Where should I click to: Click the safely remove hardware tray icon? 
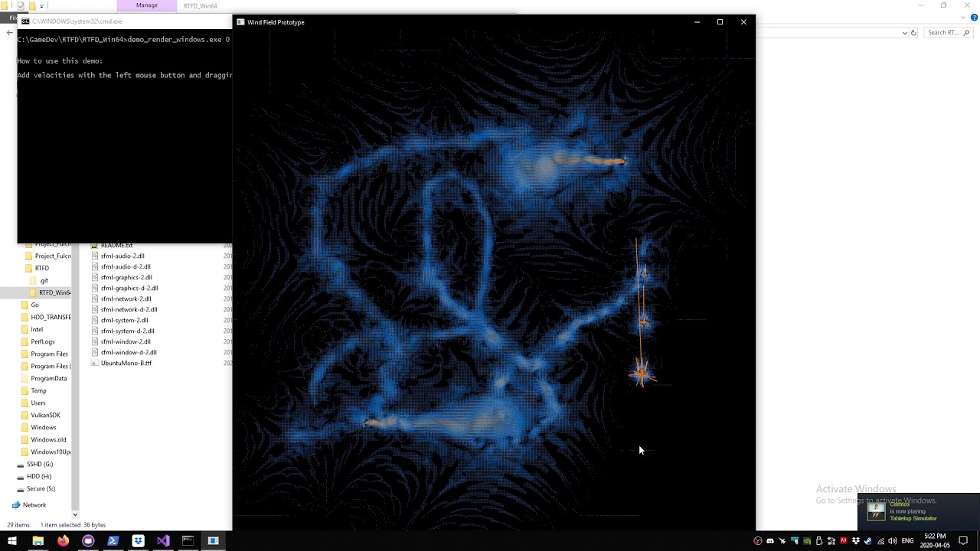pyautogui.click(x=819, y=541)
